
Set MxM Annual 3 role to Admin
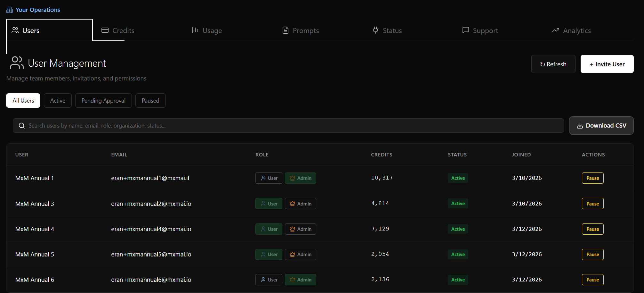click(x=301, y=204)
